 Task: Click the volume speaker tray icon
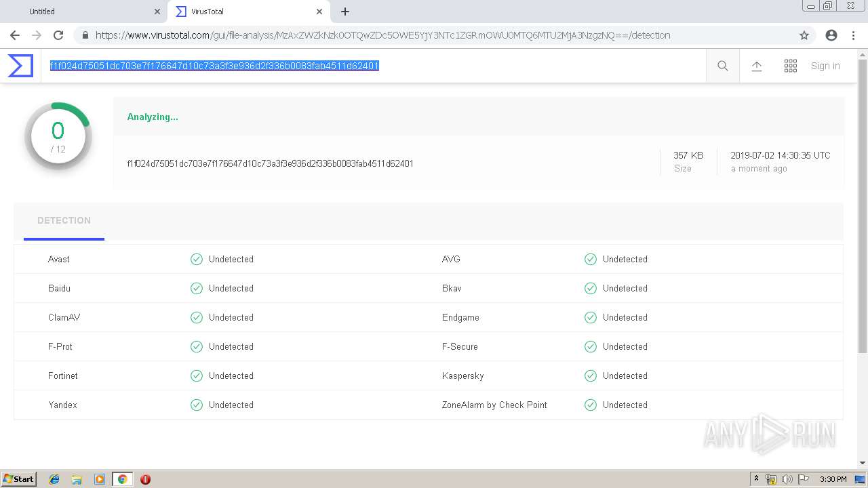coord(787,479)
